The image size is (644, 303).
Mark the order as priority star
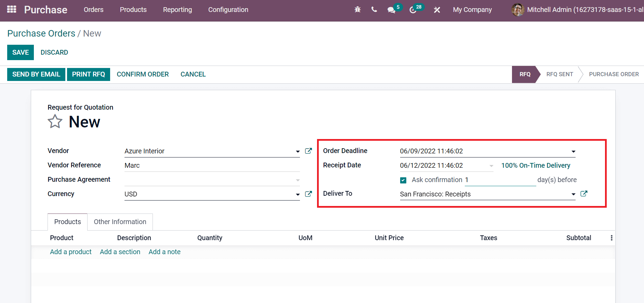coord(55,122)
